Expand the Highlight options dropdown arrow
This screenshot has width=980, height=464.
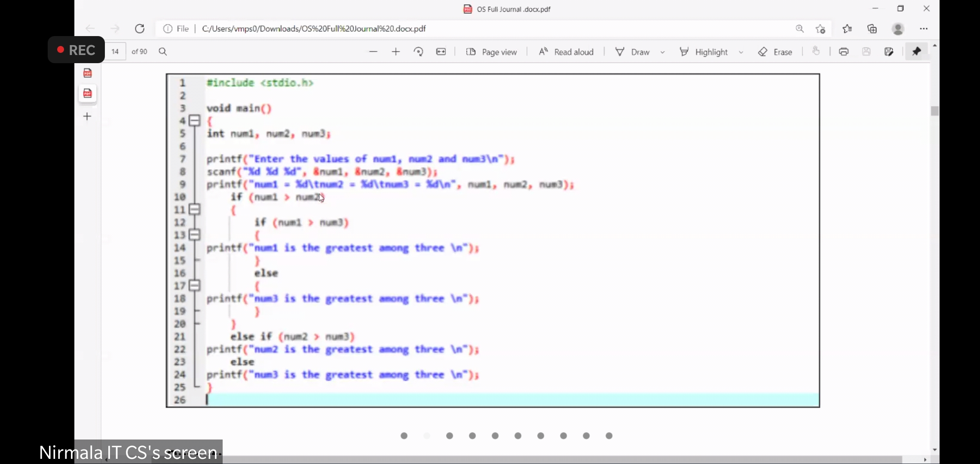pos(741,52)
